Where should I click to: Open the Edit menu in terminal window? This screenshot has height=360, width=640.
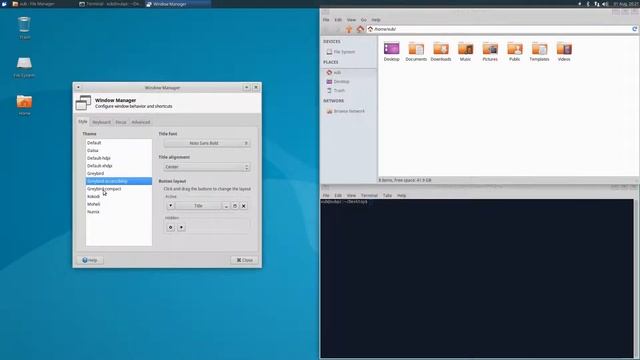(338, 196)
